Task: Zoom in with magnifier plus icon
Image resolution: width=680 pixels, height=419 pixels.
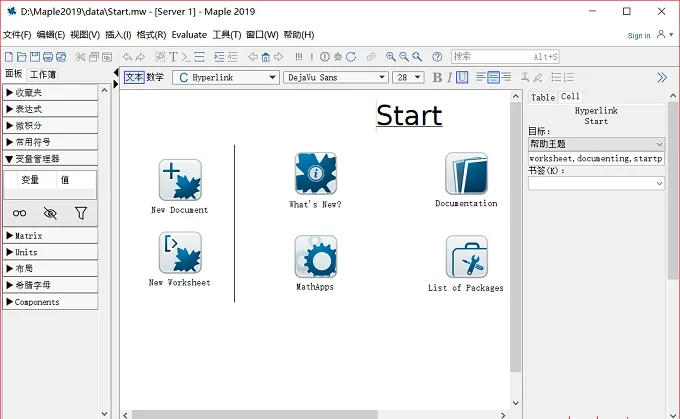Action: (x=391, y=57)
